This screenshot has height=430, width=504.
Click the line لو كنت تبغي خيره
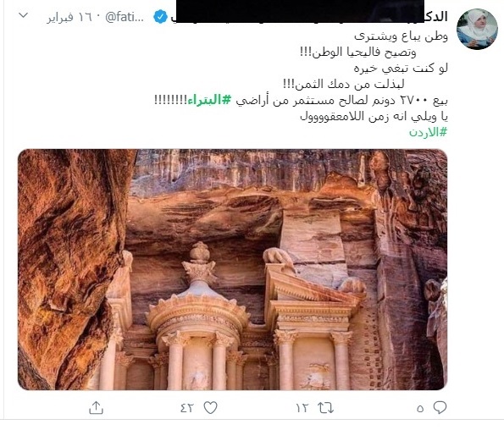click(x=401, y=68)
